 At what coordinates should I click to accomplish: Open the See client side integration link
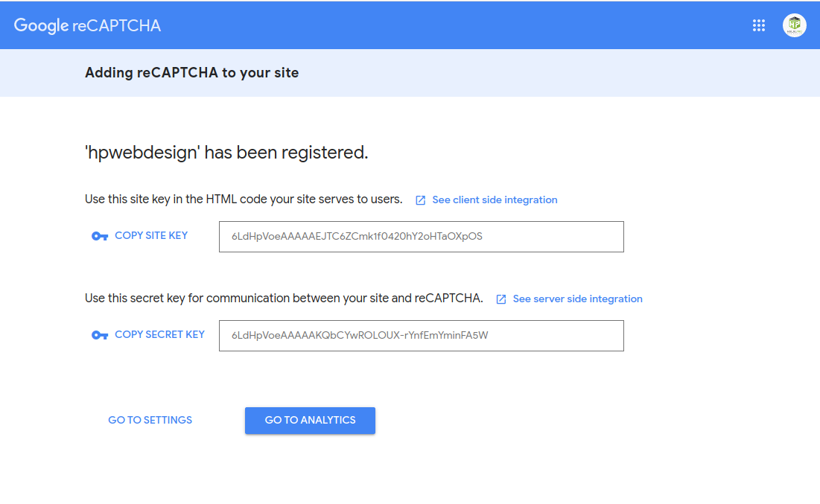tap(495, 200)
